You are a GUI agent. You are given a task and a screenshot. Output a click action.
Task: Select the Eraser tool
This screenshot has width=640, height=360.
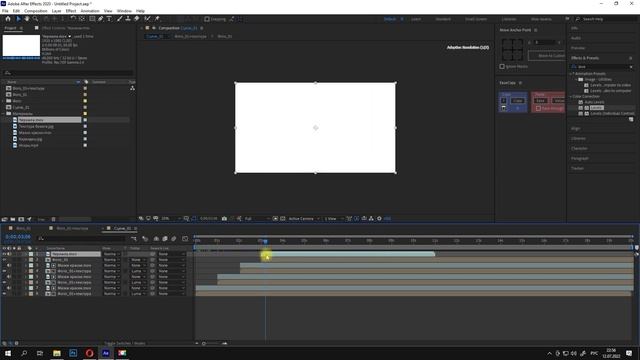click(136, 19)
